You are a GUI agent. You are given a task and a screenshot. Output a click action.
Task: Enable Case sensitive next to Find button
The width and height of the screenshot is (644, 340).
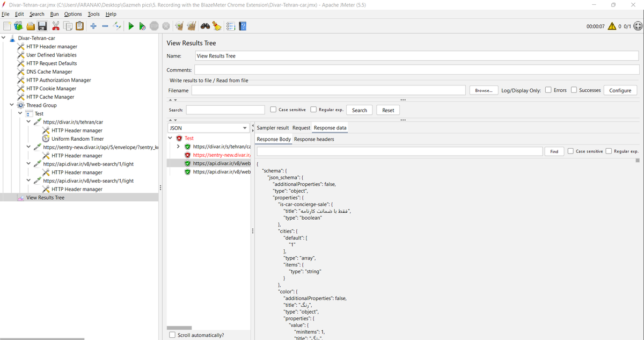[x=571, y=151]
